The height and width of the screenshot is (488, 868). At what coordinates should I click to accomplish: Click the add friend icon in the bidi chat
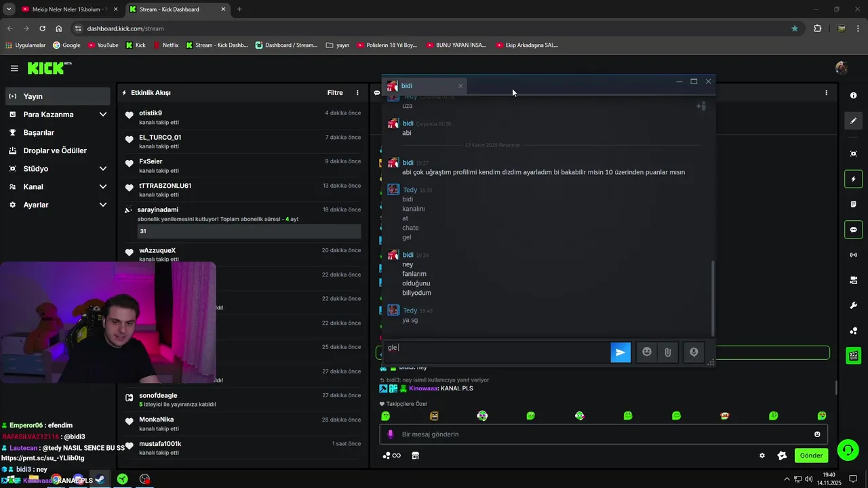[701, 106]
